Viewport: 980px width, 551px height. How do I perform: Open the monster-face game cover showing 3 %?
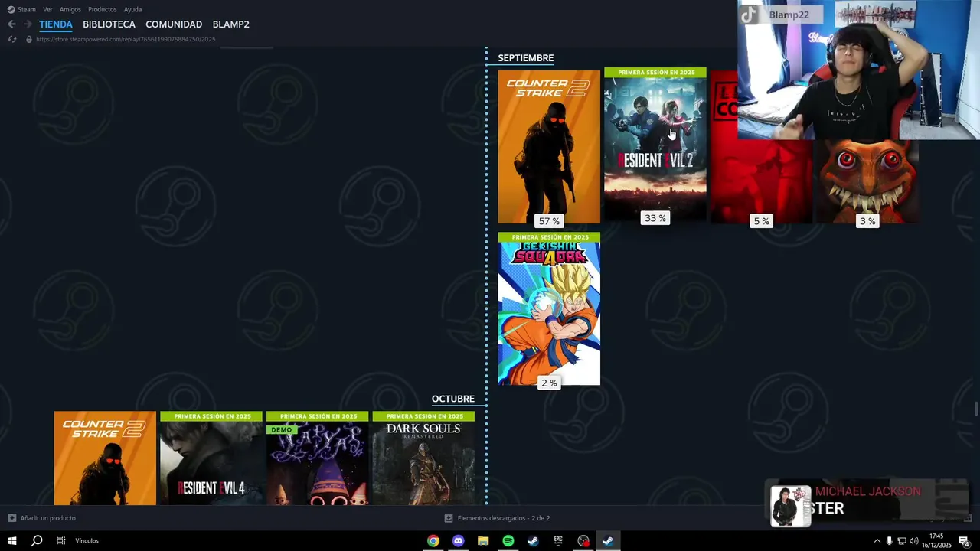[867, 182]
